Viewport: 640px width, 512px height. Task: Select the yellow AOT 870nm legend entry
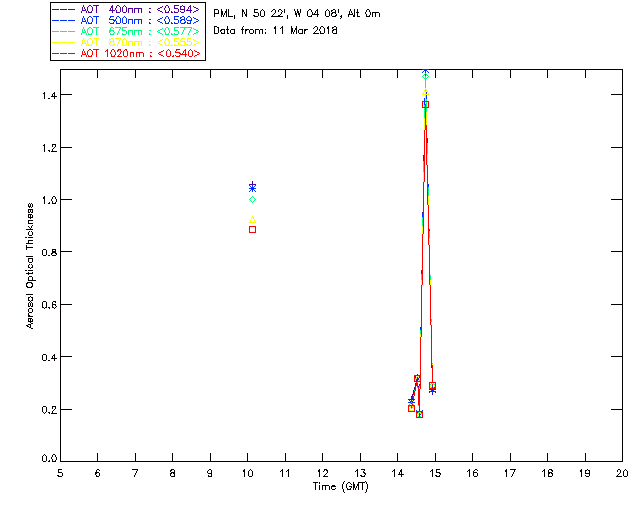pos(126,42)
